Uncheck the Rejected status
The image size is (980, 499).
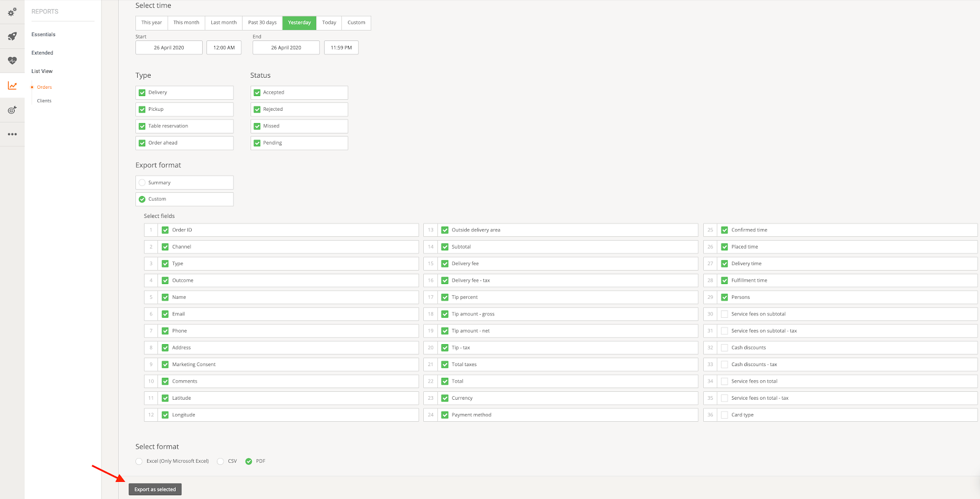click(257, 110)
